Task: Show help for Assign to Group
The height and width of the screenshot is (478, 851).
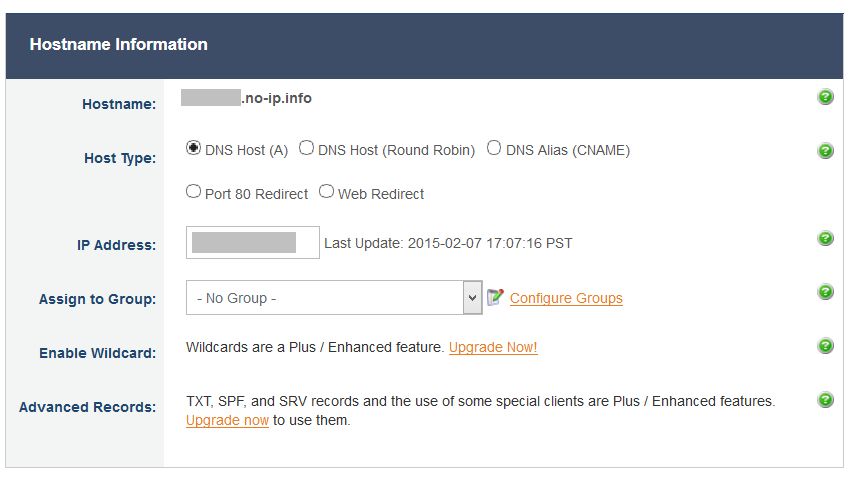Action: click(x=825, y=292)
